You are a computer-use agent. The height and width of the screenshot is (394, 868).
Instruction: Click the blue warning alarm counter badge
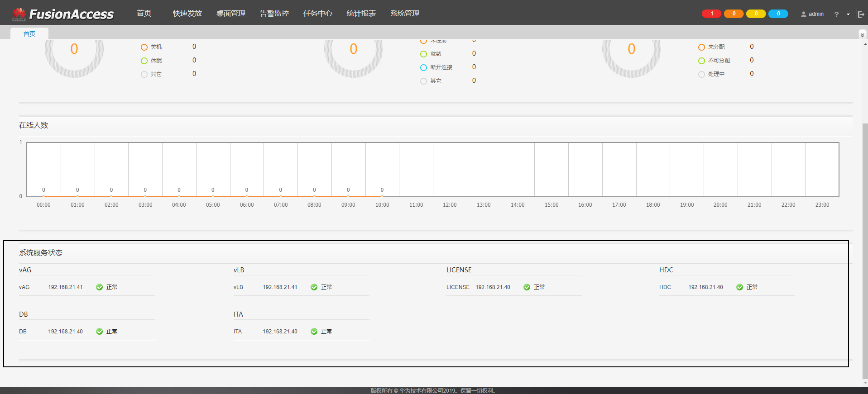click(778, 14)
